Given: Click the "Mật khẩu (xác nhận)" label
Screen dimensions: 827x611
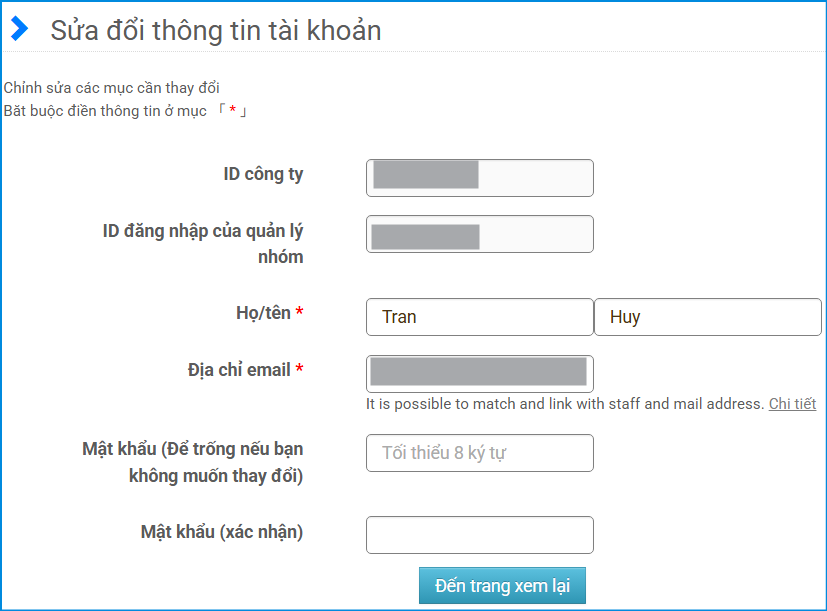Looking at the screenshot, I should pos(222,532).
